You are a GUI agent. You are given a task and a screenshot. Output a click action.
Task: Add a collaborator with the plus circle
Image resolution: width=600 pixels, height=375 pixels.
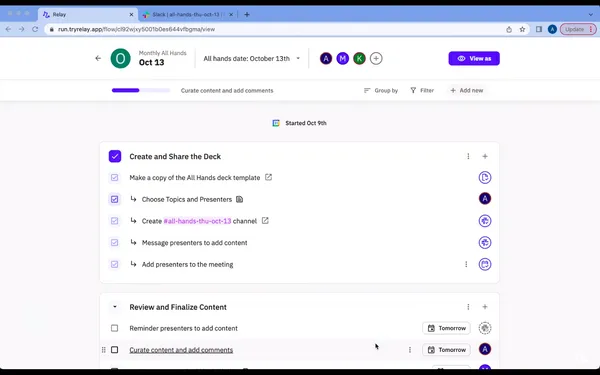coord(376,59)
